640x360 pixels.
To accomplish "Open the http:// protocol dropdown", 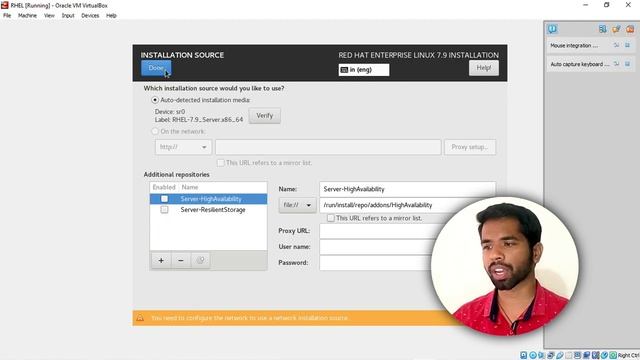I will coord(183,147).
